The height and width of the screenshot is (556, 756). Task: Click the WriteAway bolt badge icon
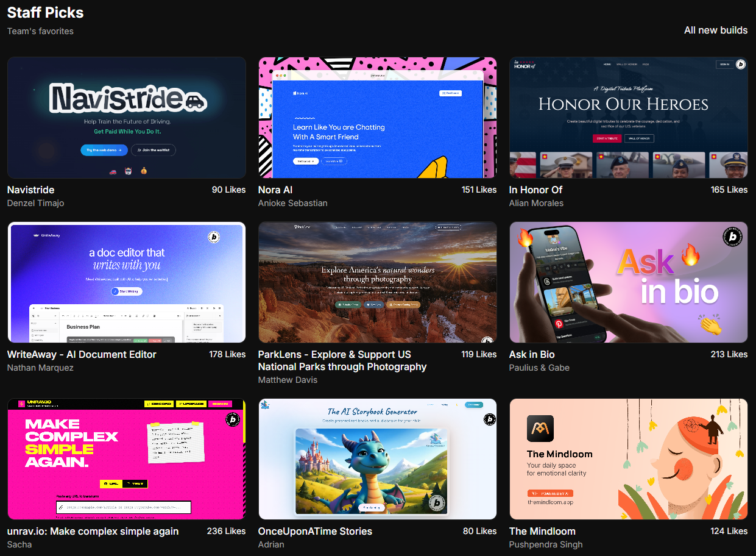point(214,237)
